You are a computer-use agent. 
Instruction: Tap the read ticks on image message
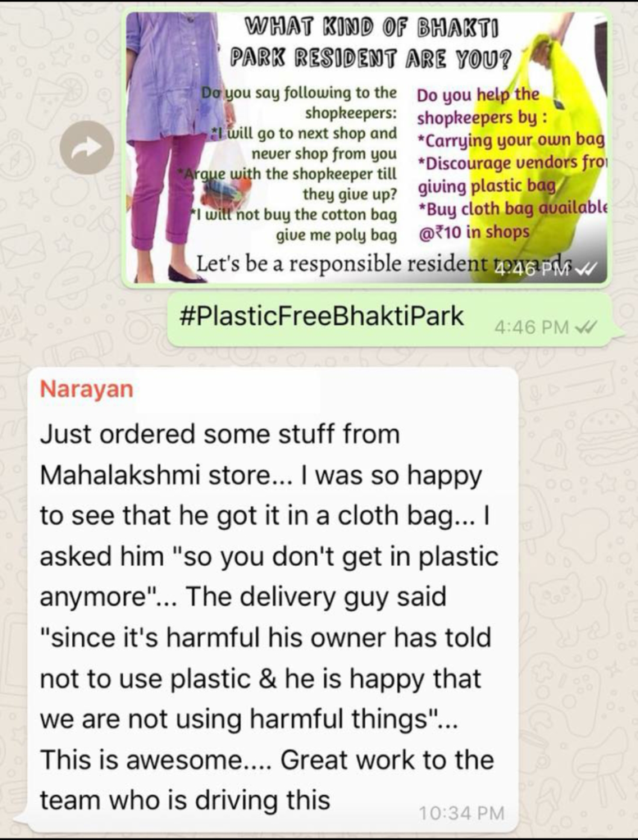click(x=586, y=269)
